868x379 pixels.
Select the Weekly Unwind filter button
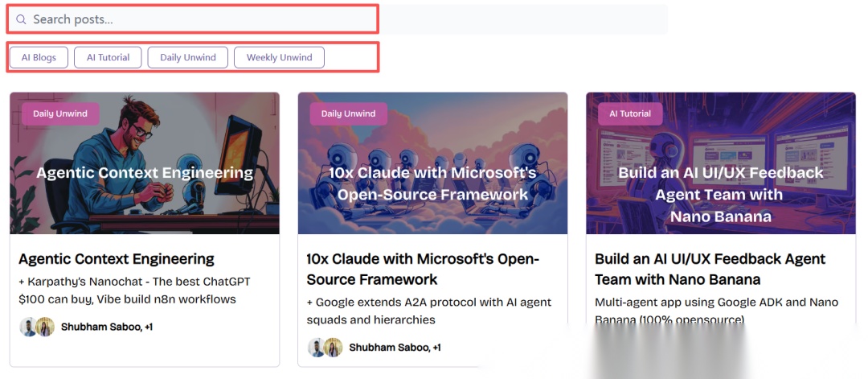coord(279,57)
